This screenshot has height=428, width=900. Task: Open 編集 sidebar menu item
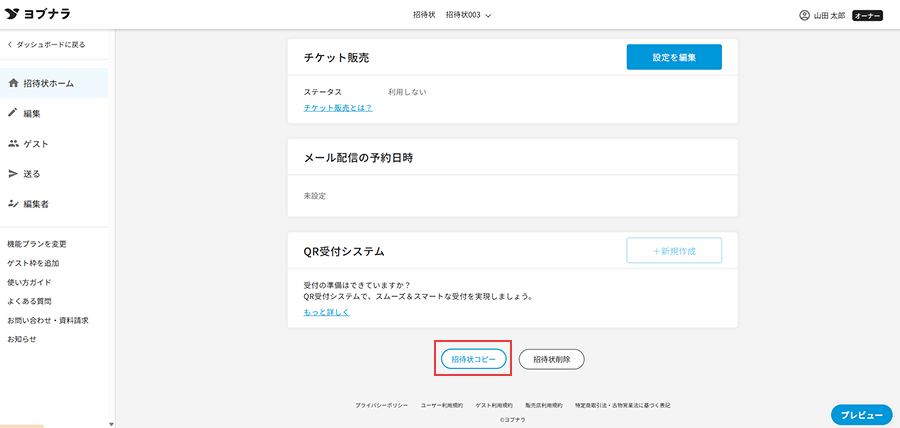pyautogui.click(x=54, y=114)
